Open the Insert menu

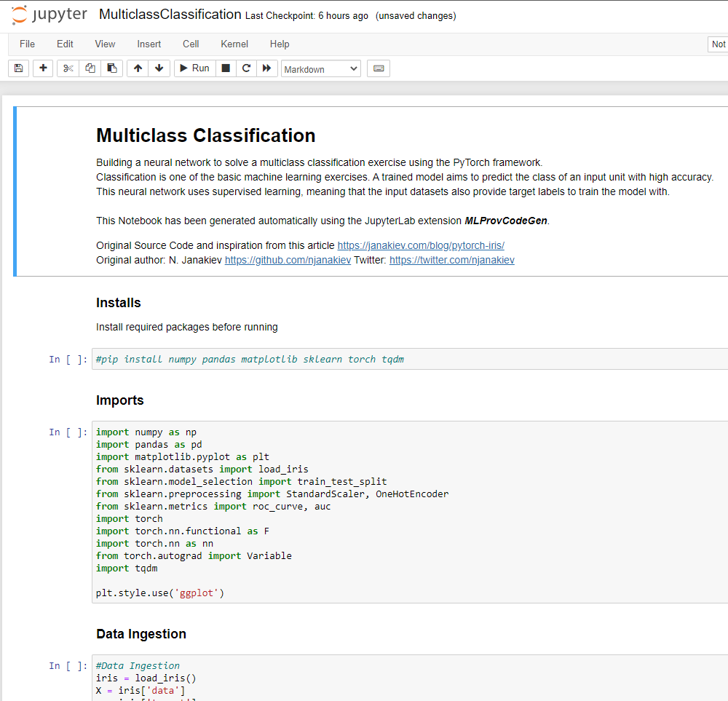click(149, 44)
